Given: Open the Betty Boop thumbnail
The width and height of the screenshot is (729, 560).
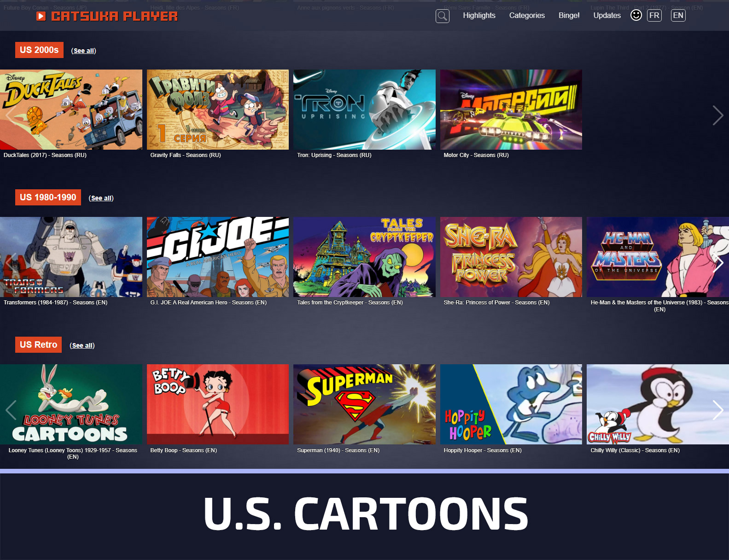Looking at the screenshot, I should pyautogui.click(x=218, y=404).
